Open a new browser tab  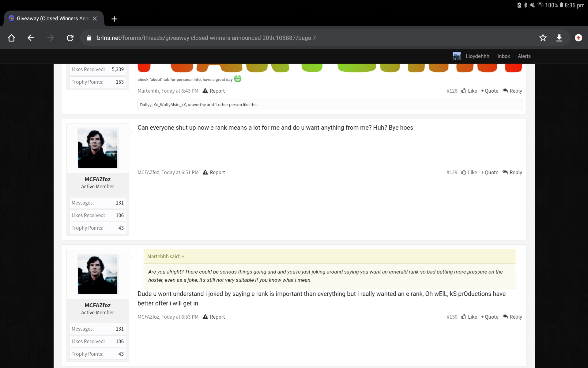tap(114, 19)
